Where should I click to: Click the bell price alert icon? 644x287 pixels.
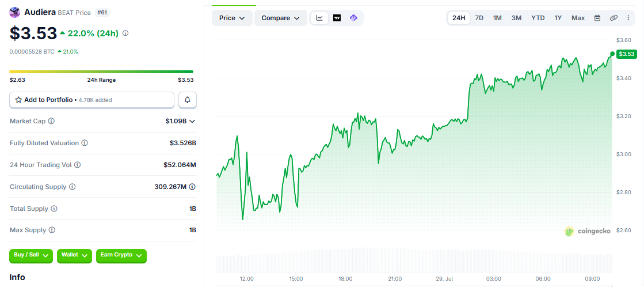tap(188, 100)
